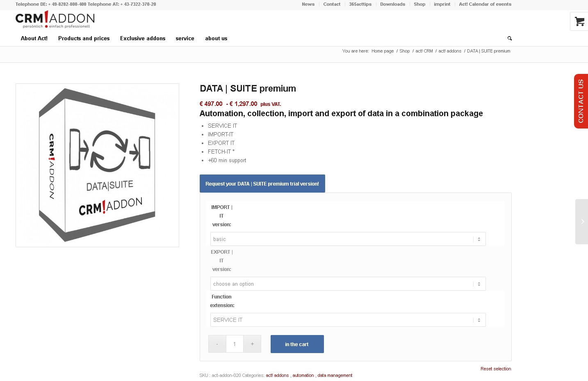
Task: Open Act! Calendar of events link
Action: 485,4
